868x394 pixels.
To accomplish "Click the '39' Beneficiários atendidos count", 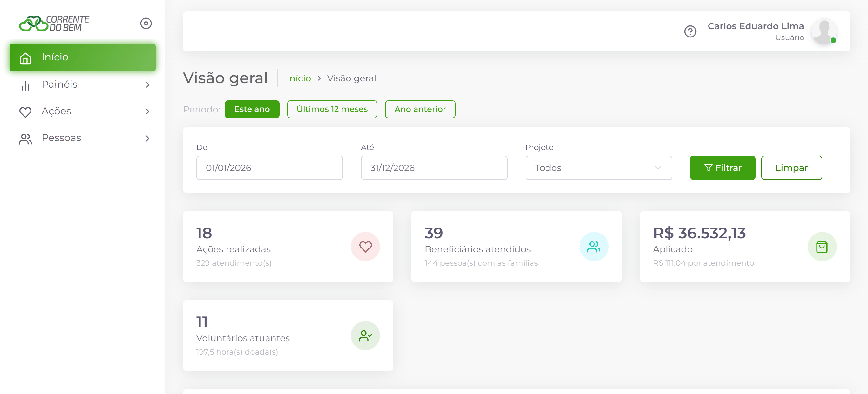I will (x=434, y=233).
